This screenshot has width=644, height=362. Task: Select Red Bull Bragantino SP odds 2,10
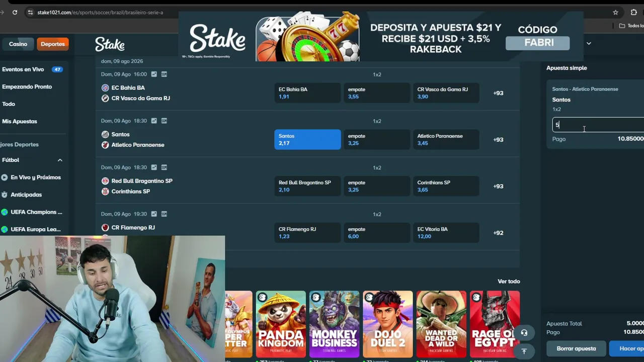(x=307, y=186)
